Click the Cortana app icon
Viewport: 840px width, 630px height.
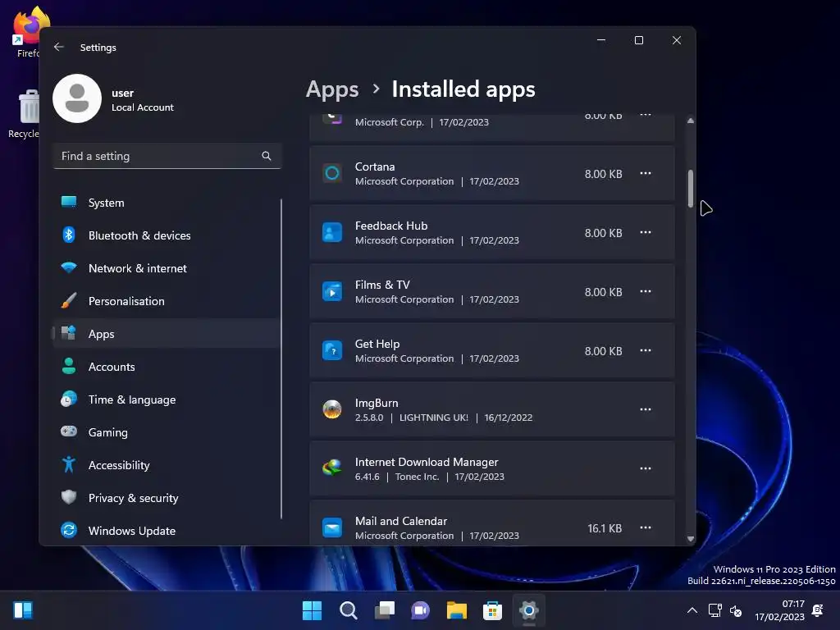click(332, 173)
